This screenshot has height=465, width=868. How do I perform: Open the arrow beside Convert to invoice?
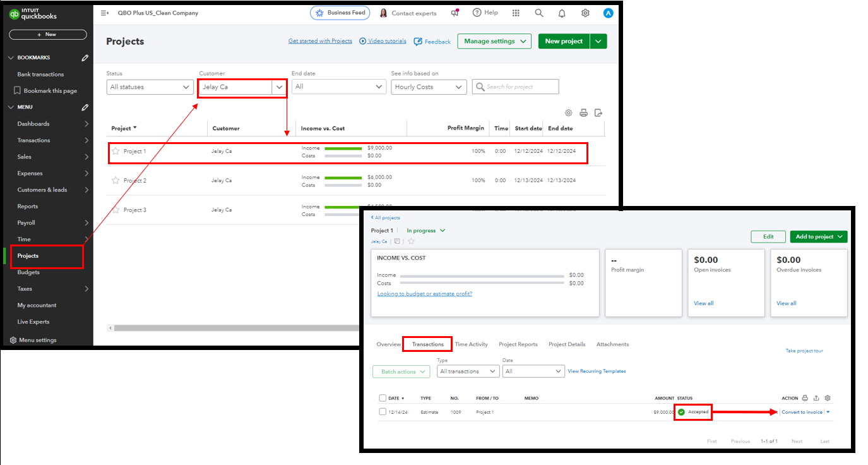point(828,412)
